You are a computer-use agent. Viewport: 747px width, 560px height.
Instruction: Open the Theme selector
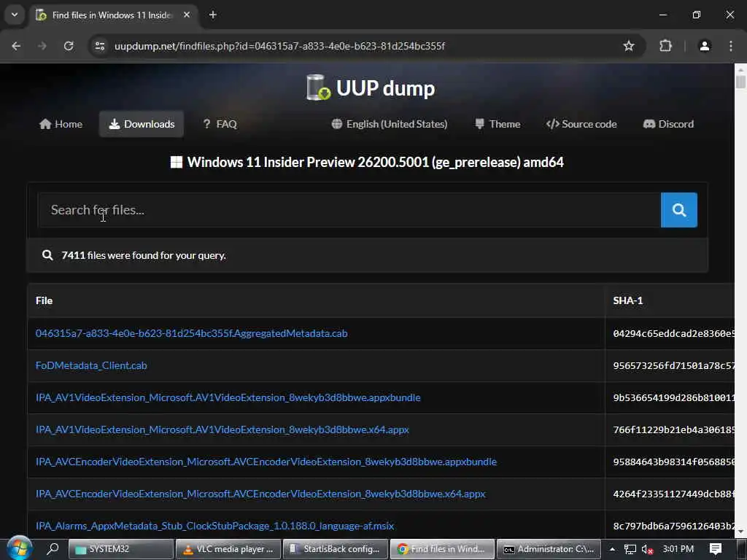pos(498,124)
